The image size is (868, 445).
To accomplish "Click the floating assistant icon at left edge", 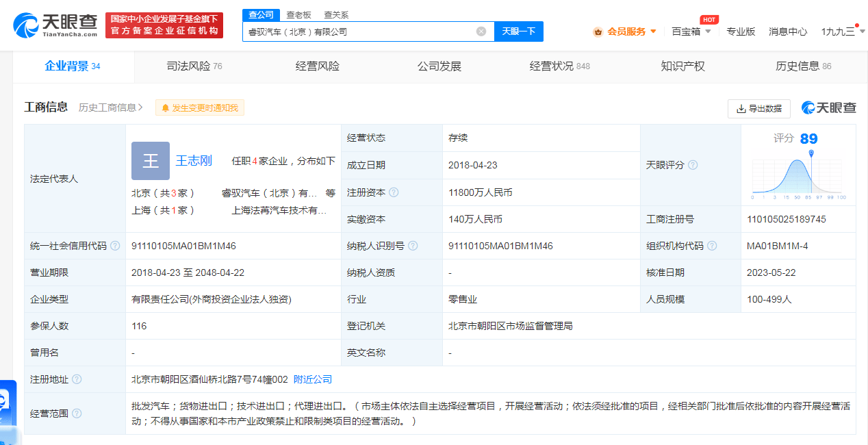I will [7, 404].
